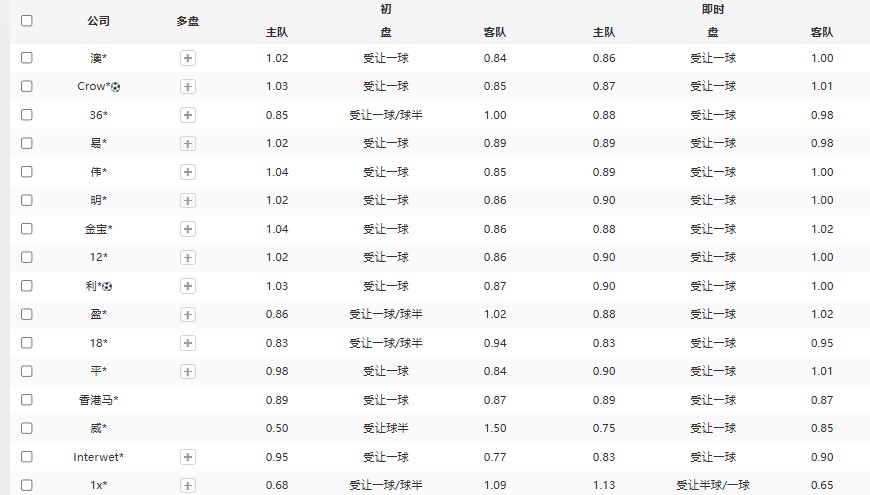Open the 盈* company name
Viewport: 870px width, 495px height.
[x=98, y=314]
